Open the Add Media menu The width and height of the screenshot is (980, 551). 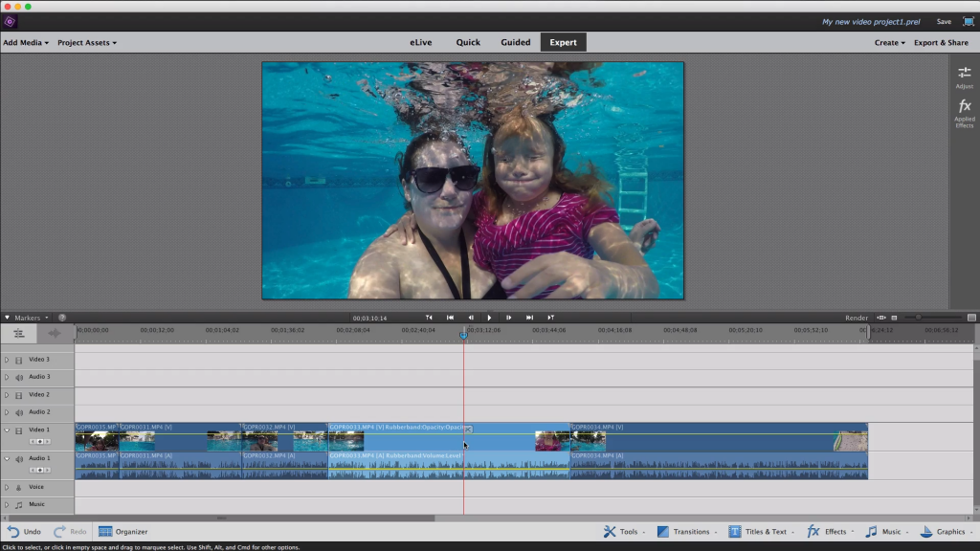point(26,42)
